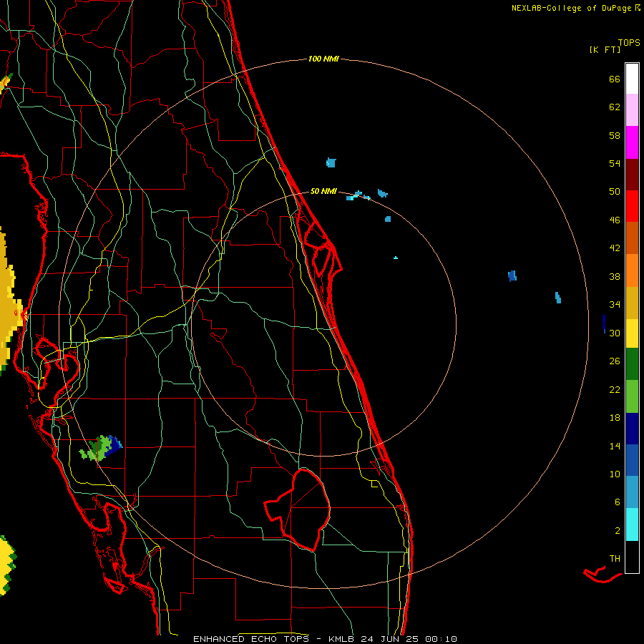Click the dark orange 46 kft swatch
644x644 pixels.
[632, 238]
